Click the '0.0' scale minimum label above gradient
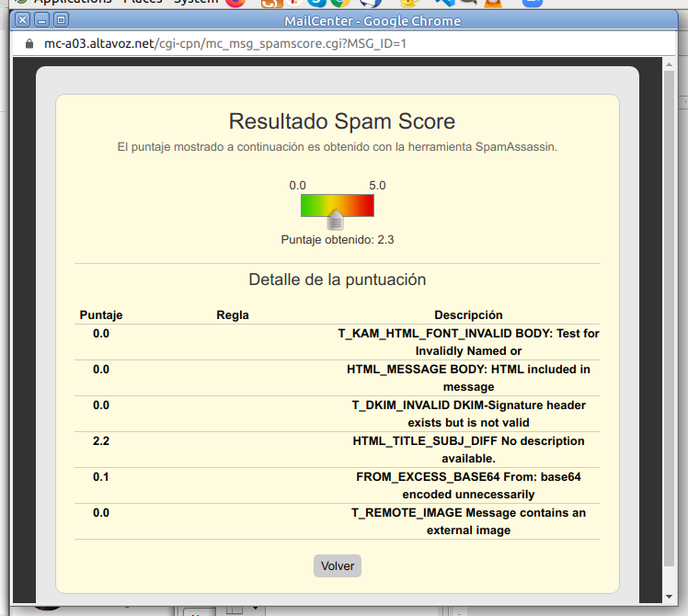This screenshot has height=616, width=688. click(297, 185)
